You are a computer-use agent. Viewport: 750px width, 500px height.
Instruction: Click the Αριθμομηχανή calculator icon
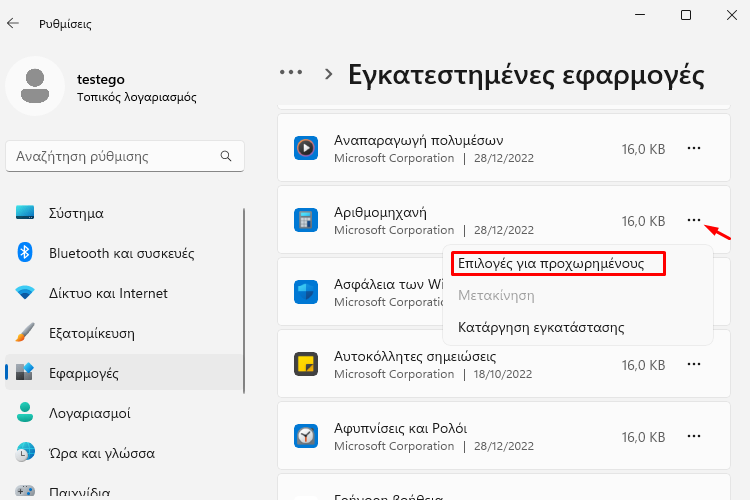(x=306, y=220)
